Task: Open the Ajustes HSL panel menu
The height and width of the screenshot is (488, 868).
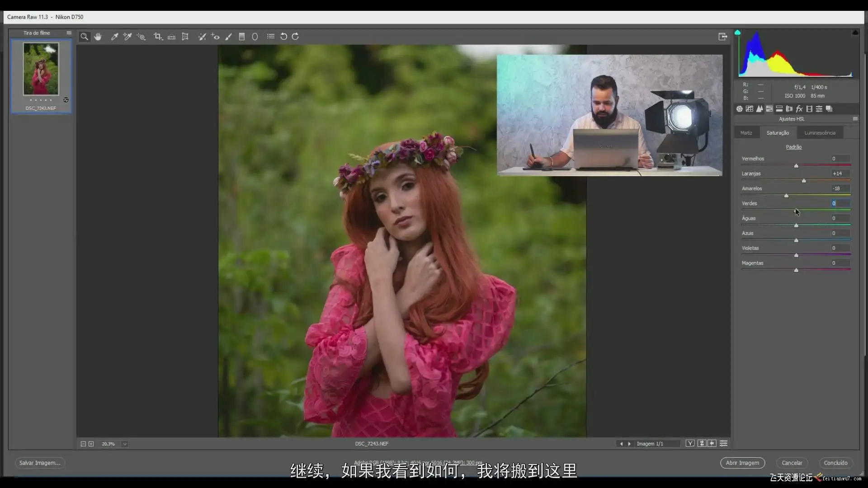Action: pyautogui.click(x=855, y=119)
